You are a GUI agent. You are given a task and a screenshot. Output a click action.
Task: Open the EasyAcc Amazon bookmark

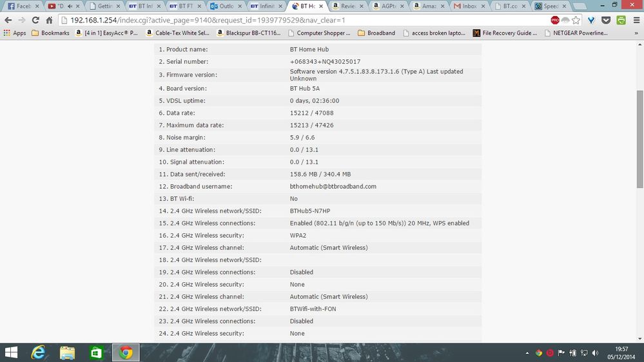click(x=107, y=33)
